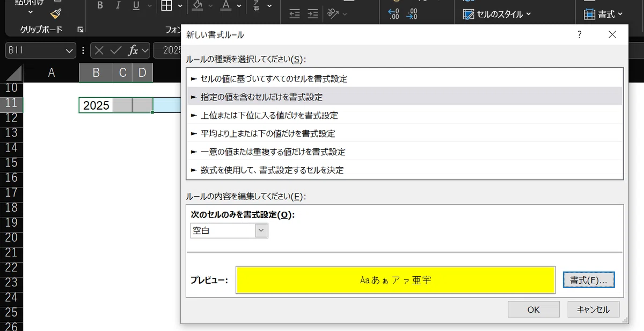Viewport: 644px width, 331px height.
Task: Open Insert Function (fx)
Action: click(x=133, y=51)
